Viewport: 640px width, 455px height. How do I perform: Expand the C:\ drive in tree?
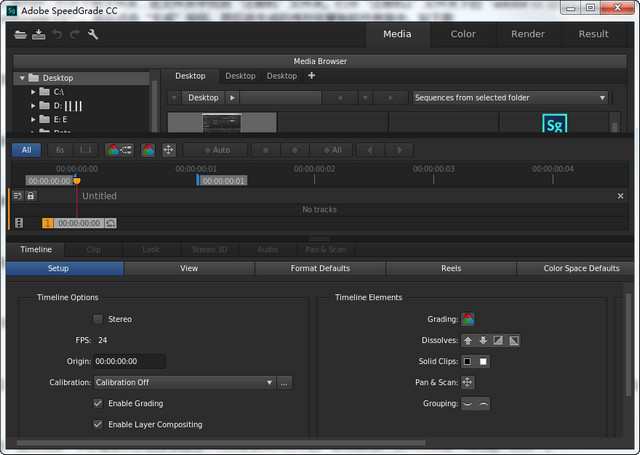point(33,92)
